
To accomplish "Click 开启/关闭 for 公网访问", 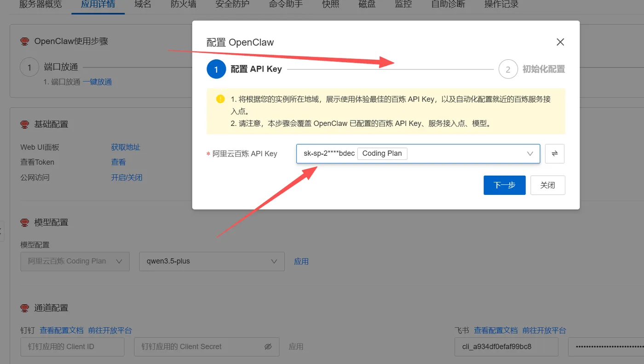I will [x=126, y=177].
